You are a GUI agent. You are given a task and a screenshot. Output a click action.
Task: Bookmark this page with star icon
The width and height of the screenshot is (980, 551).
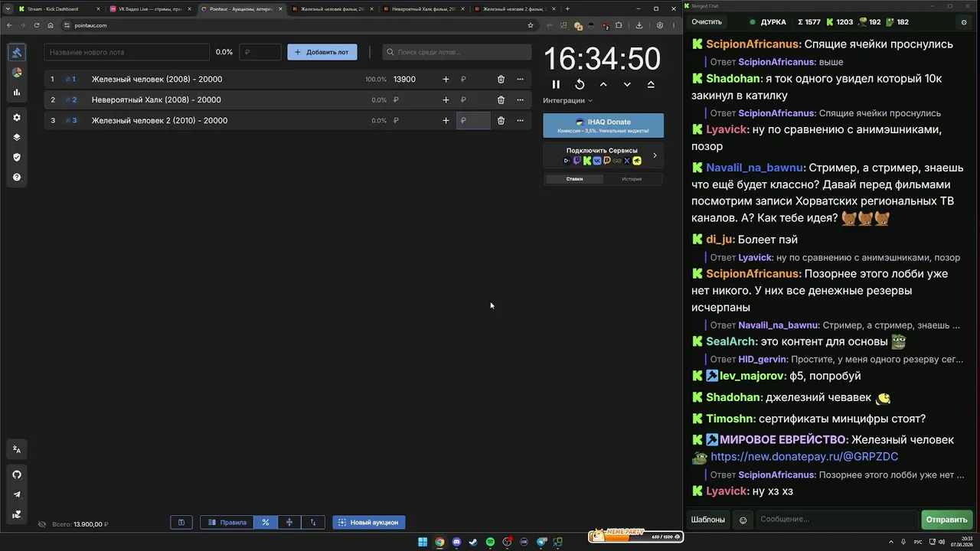[x=530, y=25]
